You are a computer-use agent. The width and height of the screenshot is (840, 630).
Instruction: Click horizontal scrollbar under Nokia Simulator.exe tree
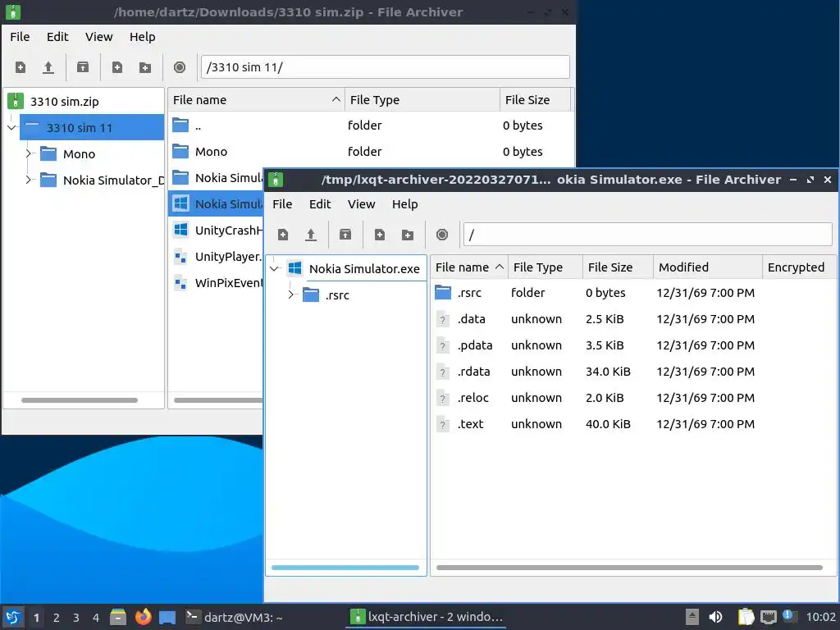[345, 568]
